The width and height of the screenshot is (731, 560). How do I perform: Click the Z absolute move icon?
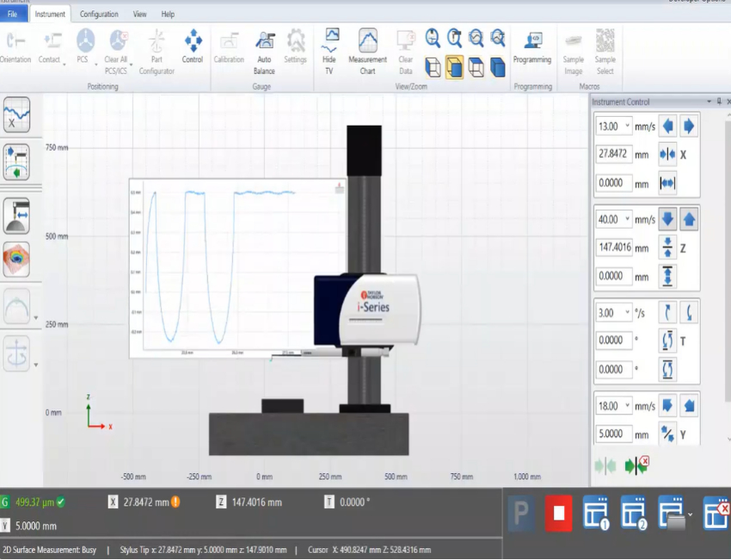click(x=667, y=248)
